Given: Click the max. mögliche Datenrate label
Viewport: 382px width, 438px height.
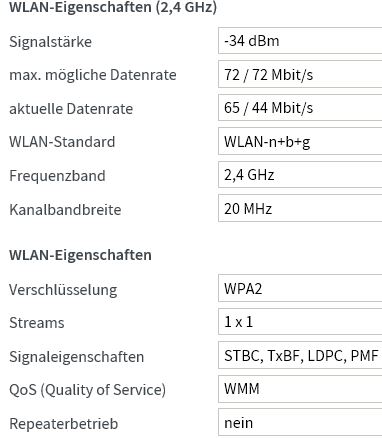Looking at the screenshot, I should pyautogui.click(x=93, y=75).
